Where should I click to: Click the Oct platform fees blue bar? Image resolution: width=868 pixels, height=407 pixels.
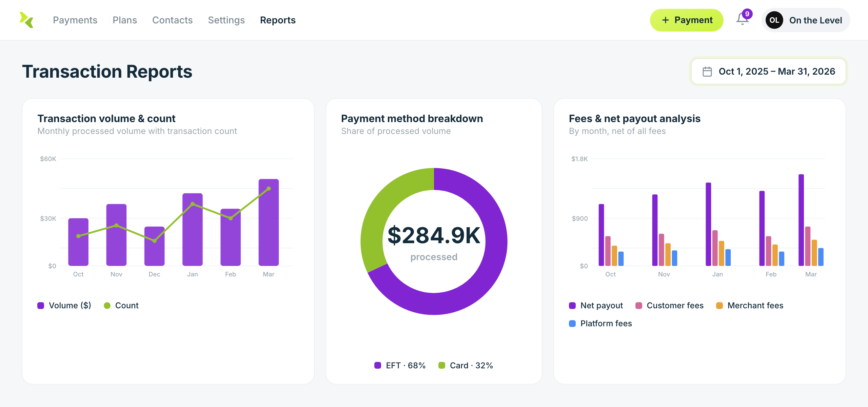click(x=621, y=259)
